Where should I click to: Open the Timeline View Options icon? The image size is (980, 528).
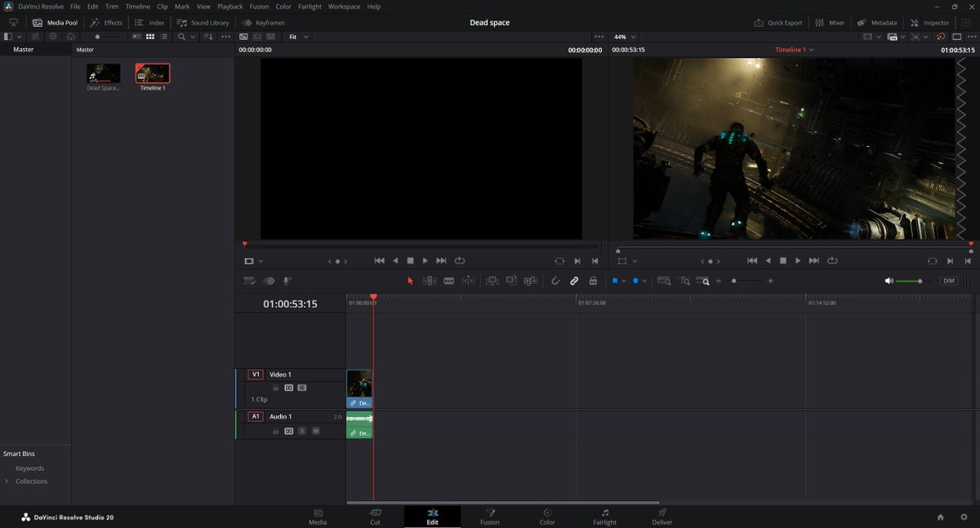pyautogui.click(x=250, y=281)
